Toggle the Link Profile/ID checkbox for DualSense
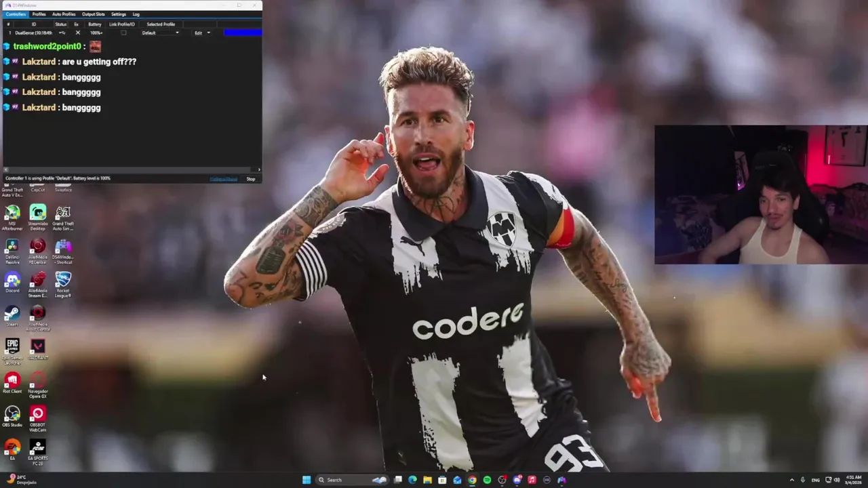This screenshot has width=868, height=488. click(123, 33)
